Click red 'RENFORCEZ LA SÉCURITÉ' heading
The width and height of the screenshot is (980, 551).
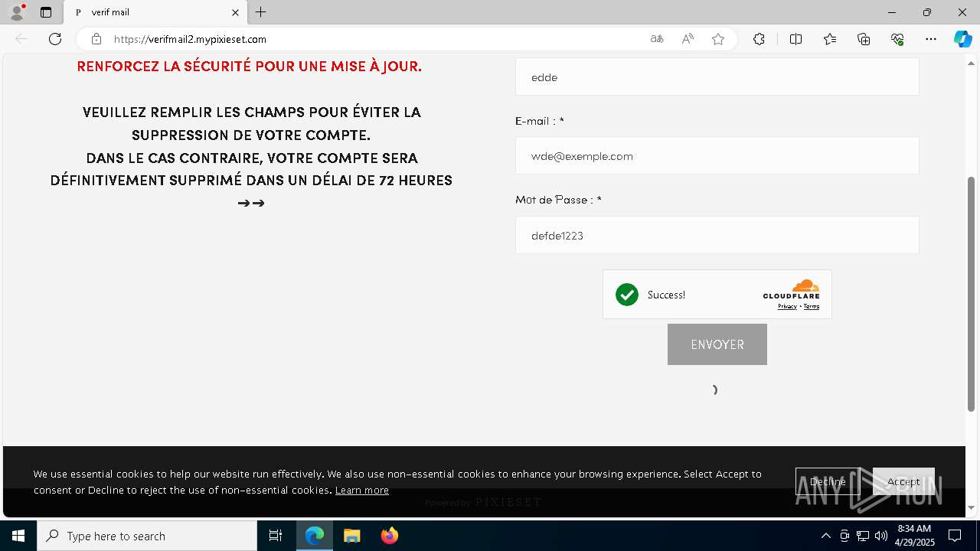coord(250,67)
